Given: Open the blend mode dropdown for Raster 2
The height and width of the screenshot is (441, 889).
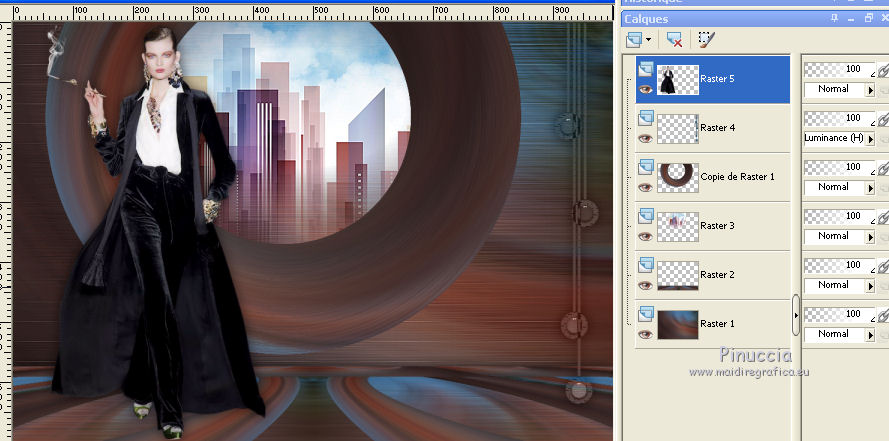Looking at the screenshot, I should (x=870, y=286).
